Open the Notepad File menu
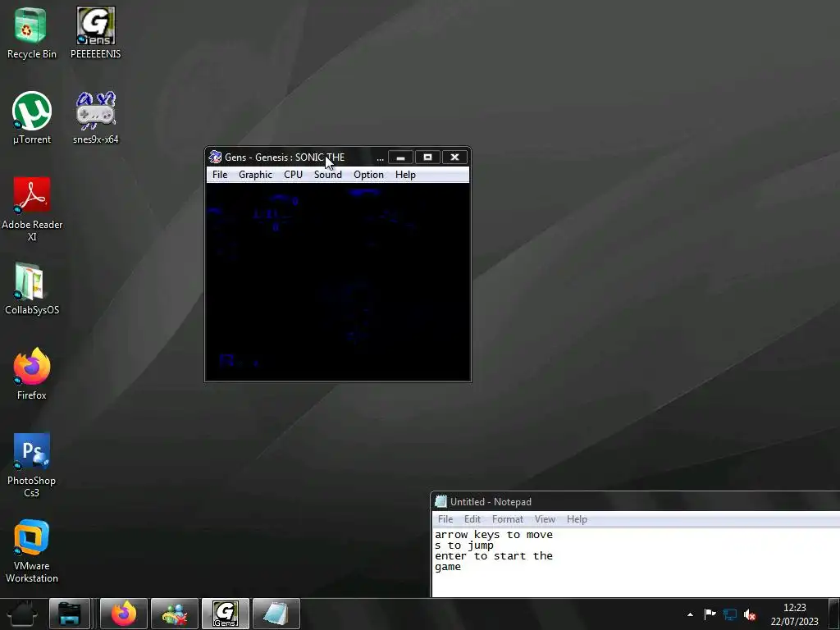This screenshot has height=630, width=840. (x=445, y=519)
